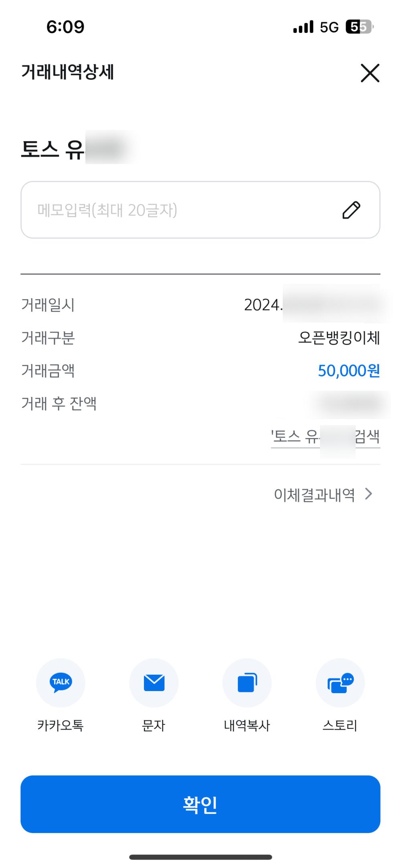
Task: Select the 스토리 label text
Action: point(340,725)
